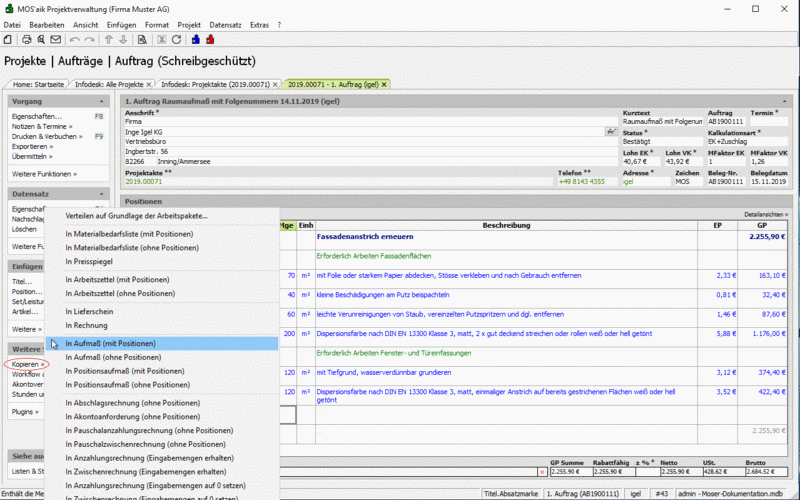The height and width of the screenshot is (500, 800).
Task: Choose In Aufmaß (mit Positionen)
Action: (x=162, y=343)
